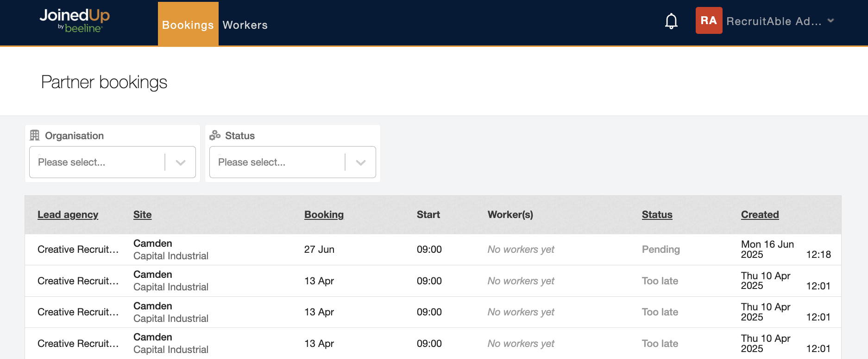Click the red RA avatar badge
The height and width of the screenshot is (359, 868).
click(x=708, y=21)
